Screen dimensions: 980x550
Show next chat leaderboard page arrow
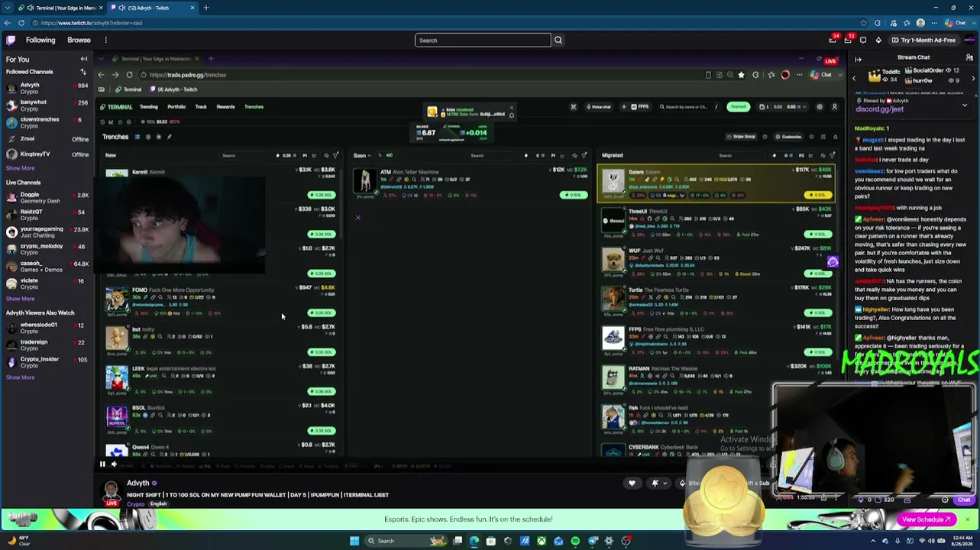click(973, 78)
